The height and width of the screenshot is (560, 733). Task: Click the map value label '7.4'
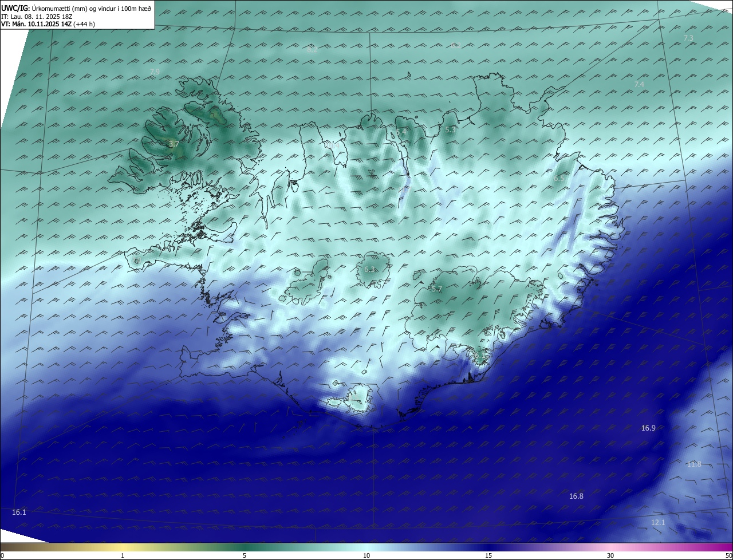[639, 84]
